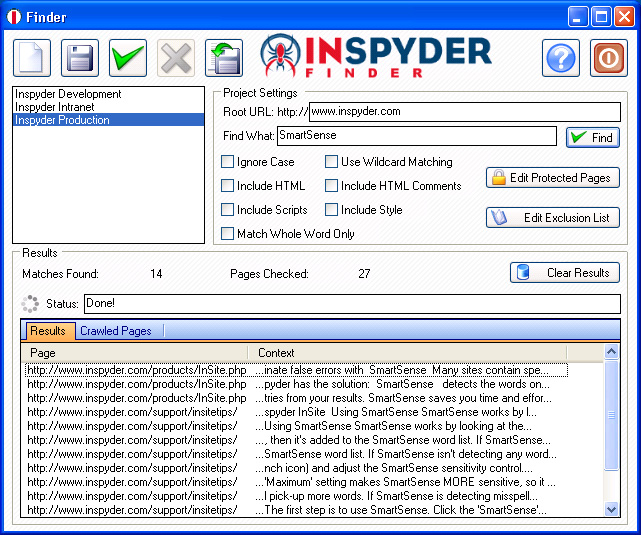Image resolution: width=641 pixels, height=535 pixels.
Task: Select Inspyder Development project
Action: (108, 94)
